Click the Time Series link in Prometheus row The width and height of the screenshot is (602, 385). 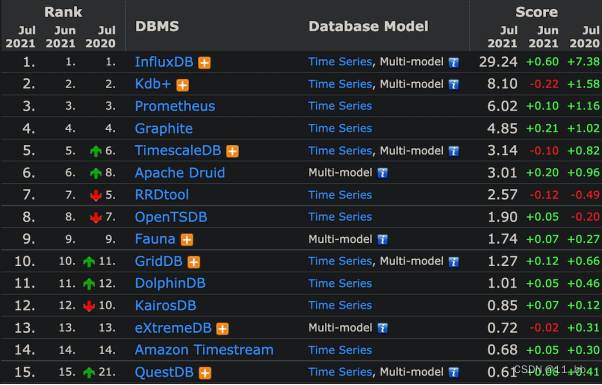tap(340, 106)
